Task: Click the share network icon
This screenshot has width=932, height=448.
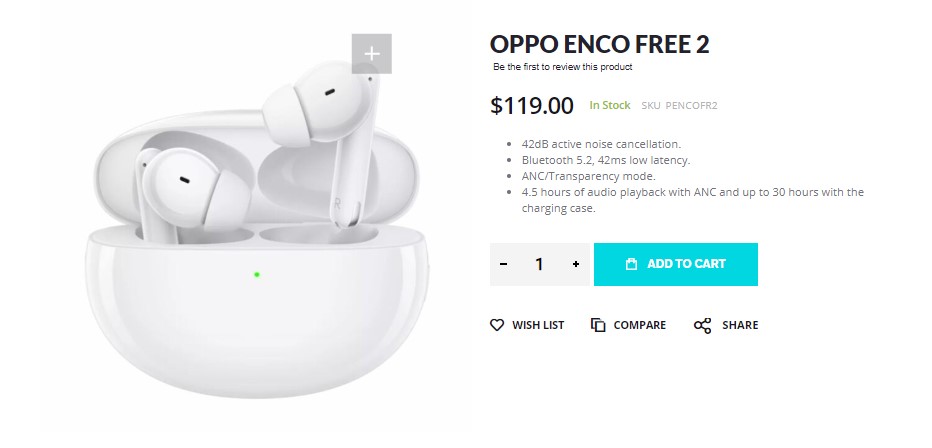Action: click(703, 325)
